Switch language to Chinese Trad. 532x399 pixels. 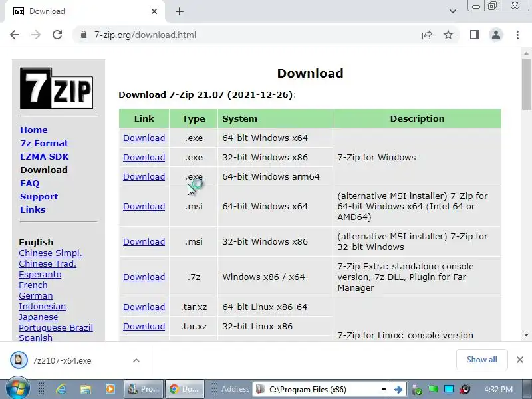pos(47,263)
